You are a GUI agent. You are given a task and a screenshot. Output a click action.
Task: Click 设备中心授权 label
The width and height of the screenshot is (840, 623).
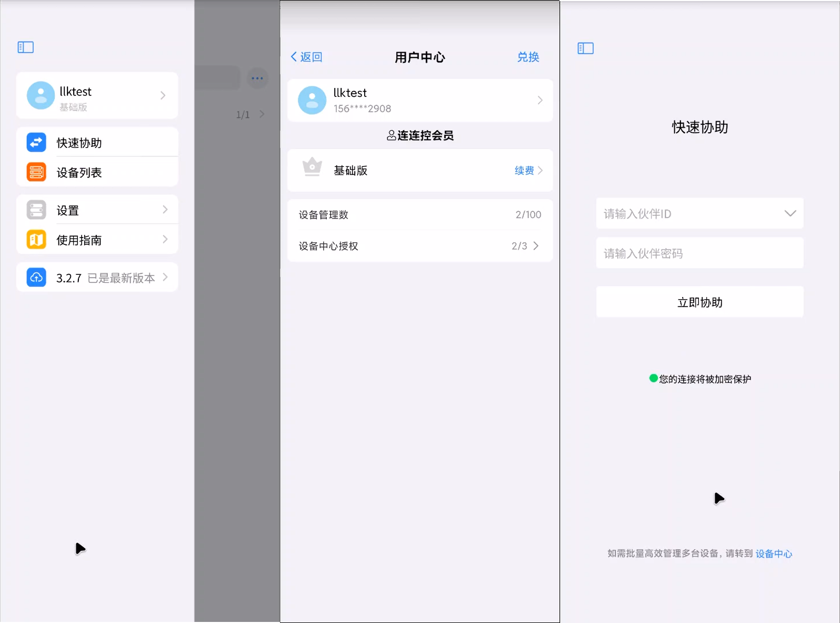click(x=328, y=246)
